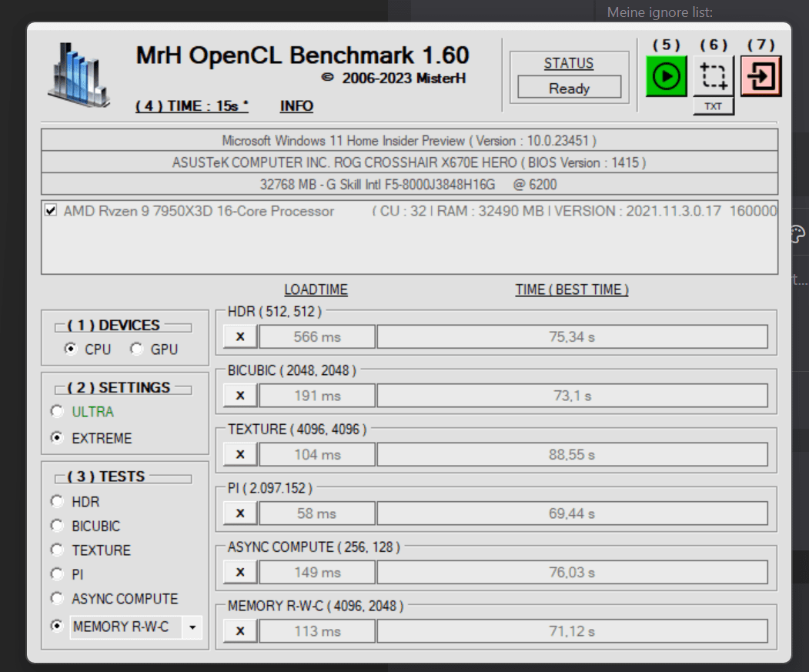This screenshot has width=809, height=672.
Task: Click the BICUBIC loadtime value 191 ms
Action: pyautogui.click(x=317, y=396)
